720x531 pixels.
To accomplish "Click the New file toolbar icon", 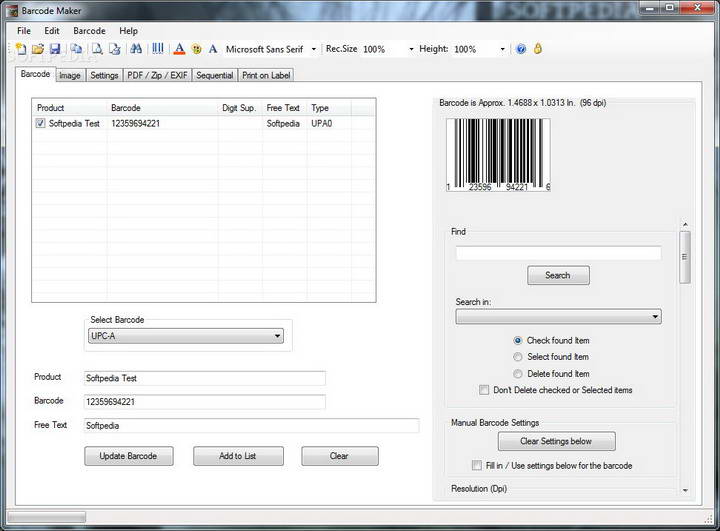I will pos(21,49).
